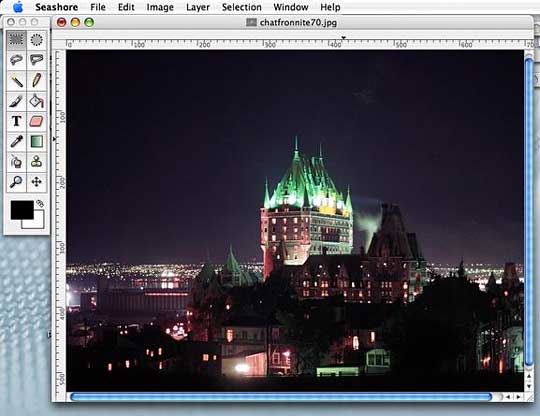
Task: Open the Selection menu
Action: tap(241, 7)
